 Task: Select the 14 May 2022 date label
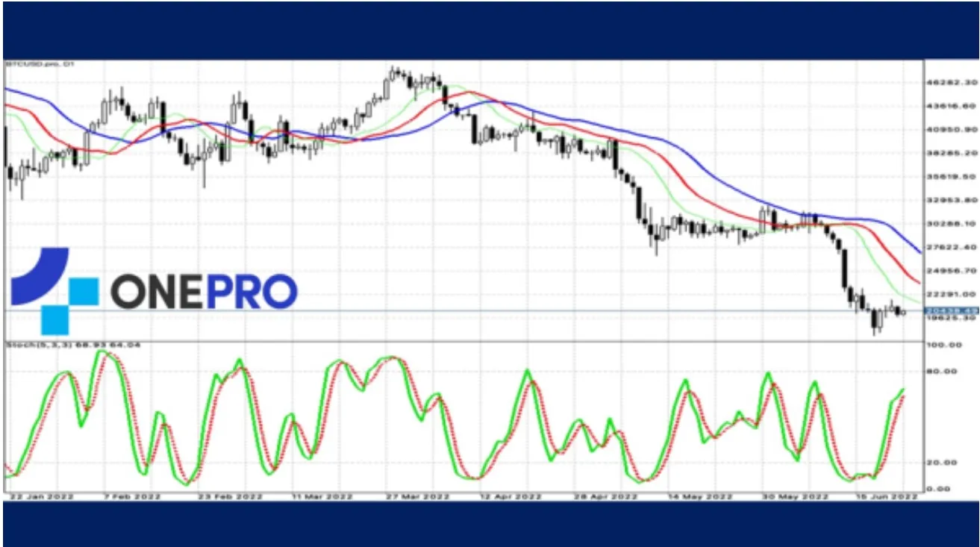(699, 496)
